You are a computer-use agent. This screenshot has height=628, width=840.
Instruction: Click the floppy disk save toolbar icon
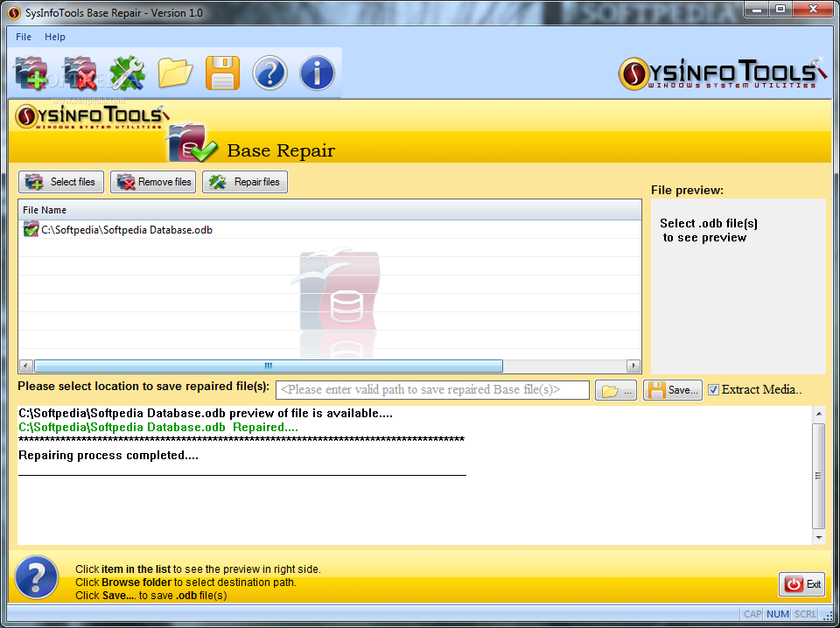pos(222,73)
